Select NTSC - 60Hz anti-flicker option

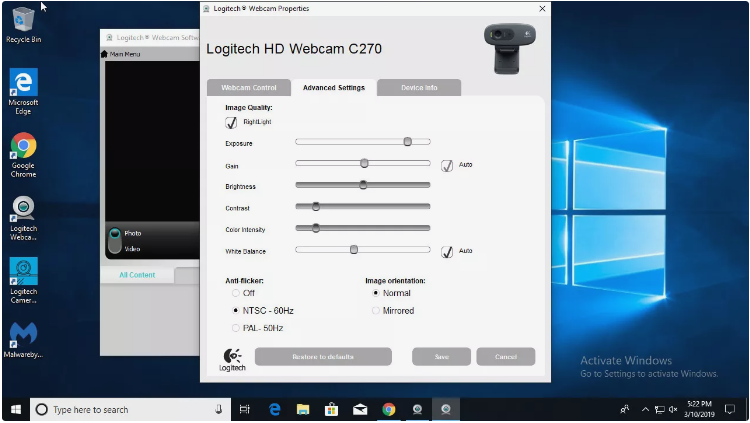(x=235, y=311)
